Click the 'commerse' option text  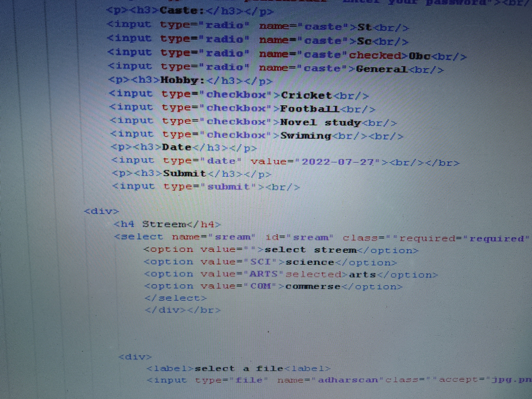tap(313, 287)
